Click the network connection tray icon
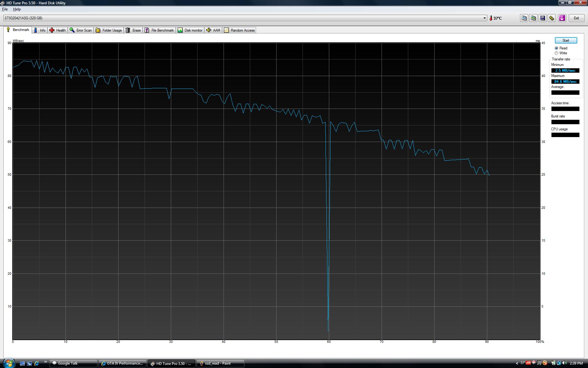 (559, 363)
